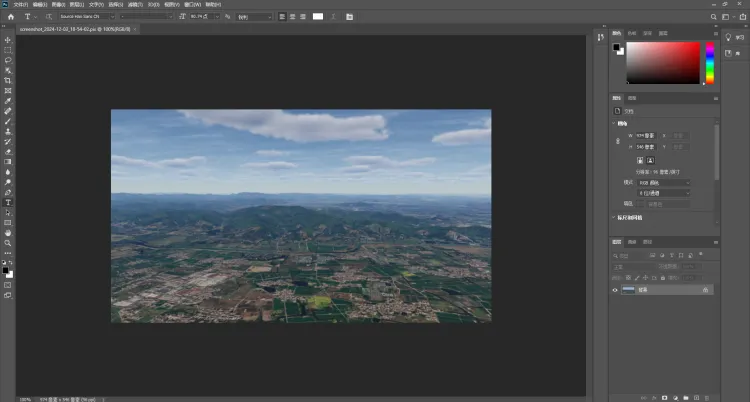Open the RGB color mode dropdown

click(664, 183)
